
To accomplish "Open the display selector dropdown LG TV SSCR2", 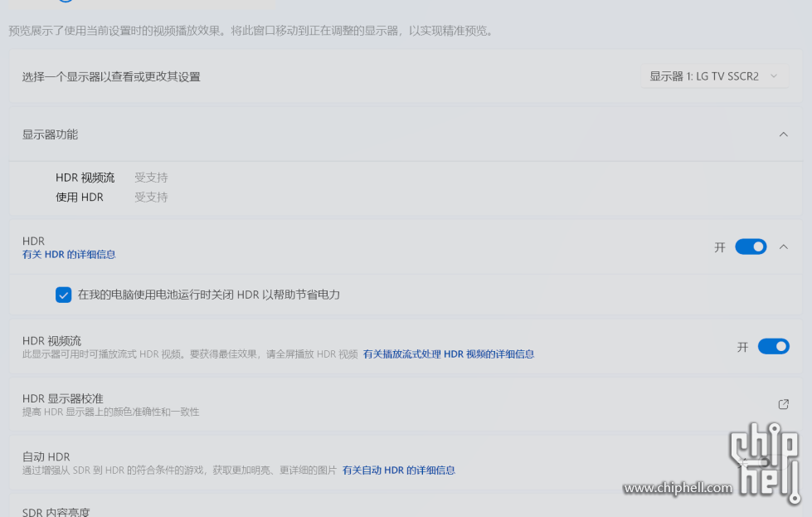I will (714, 76).
